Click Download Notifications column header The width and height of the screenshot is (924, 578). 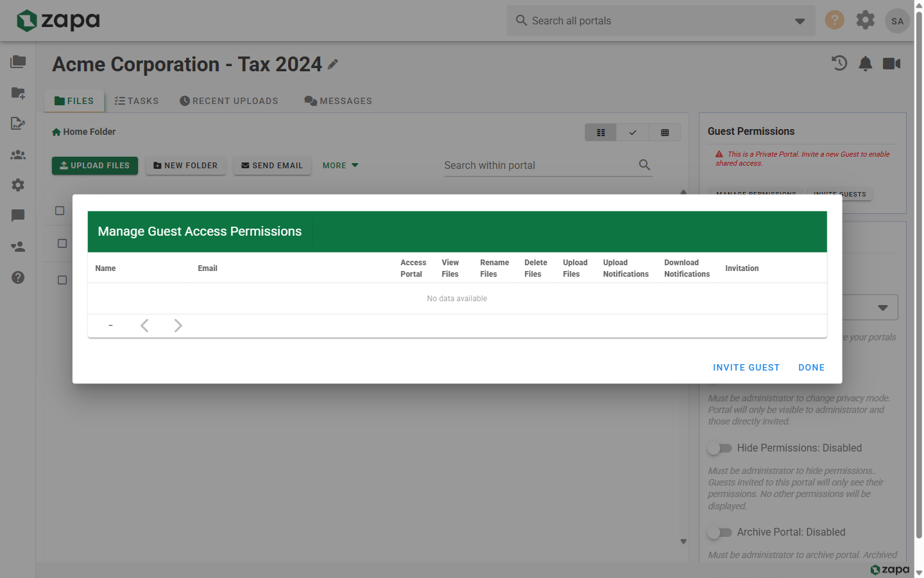point(687,268)
